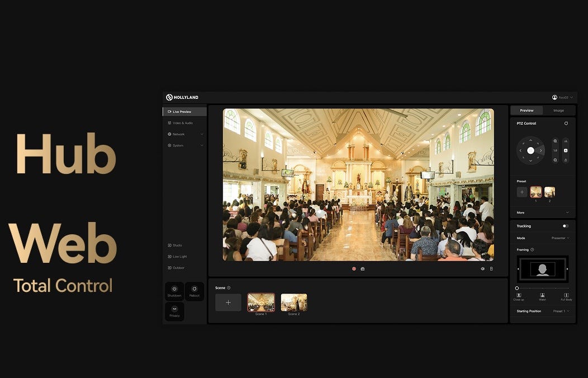Screen dimensions: 588x378
Task: Click the live video preview image
Action: (358, 185)
